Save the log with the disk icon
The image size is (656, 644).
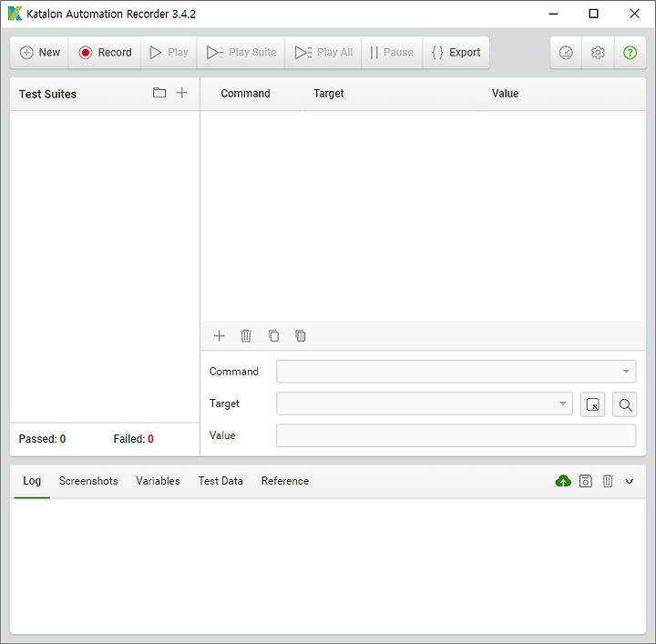(586, 481)
